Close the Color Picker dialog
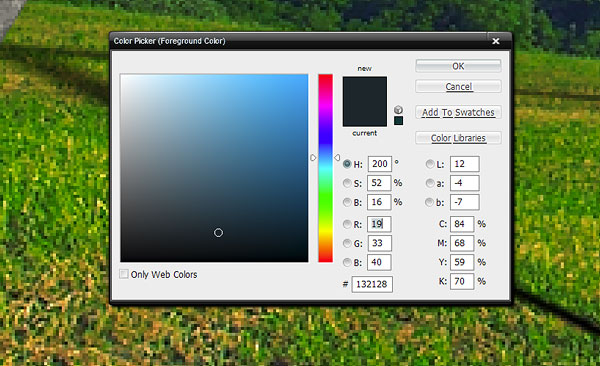Viewport: 600px width, 366px height. point(496,41)
